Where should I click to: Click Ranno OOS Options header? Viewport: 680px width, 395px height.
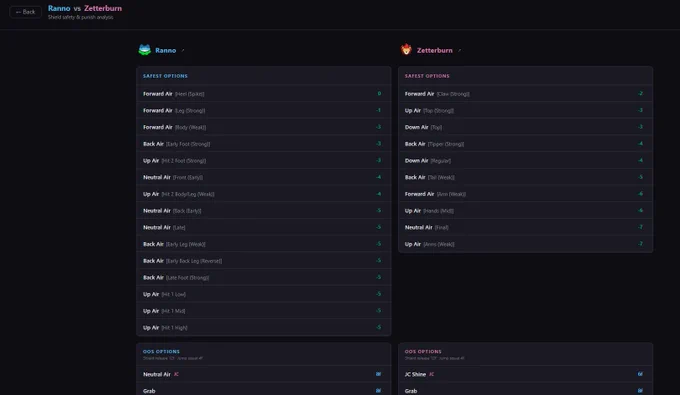(161, 352)
